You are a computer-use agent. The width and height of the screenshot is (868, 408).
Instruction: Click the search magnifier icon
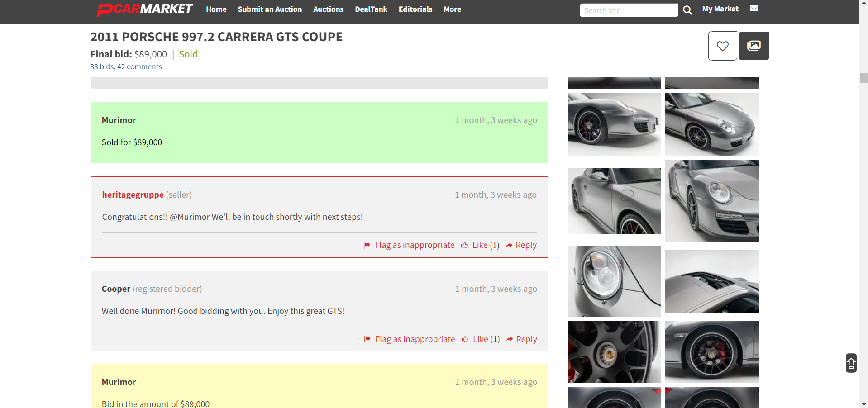pyautogui.click(x=687, y=10)
